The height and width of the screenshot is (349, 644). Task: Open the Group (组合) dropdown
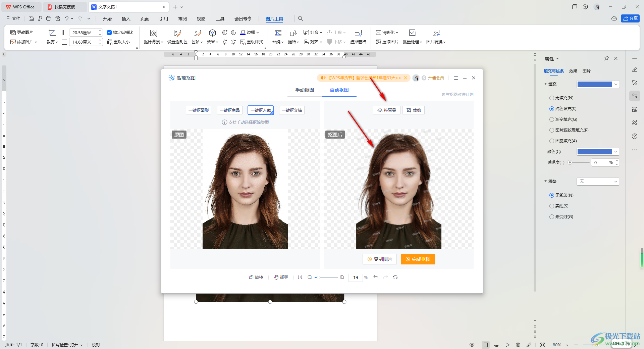tap(313, 33)
